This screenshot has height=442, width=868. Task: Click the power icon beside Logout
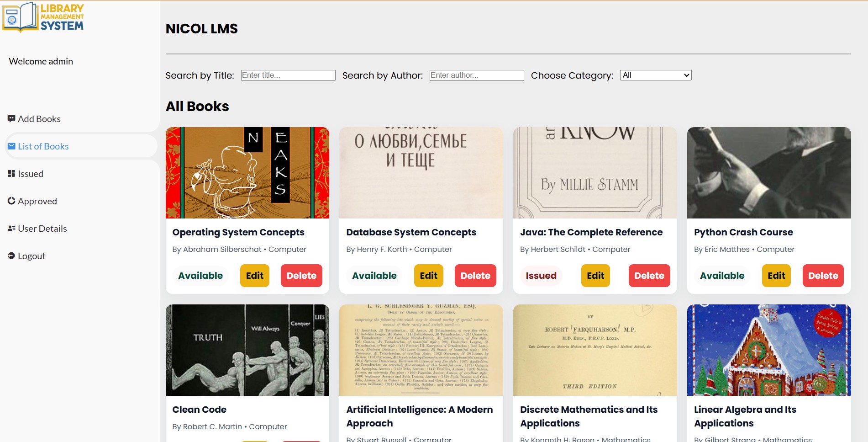[x=11, y=256]
